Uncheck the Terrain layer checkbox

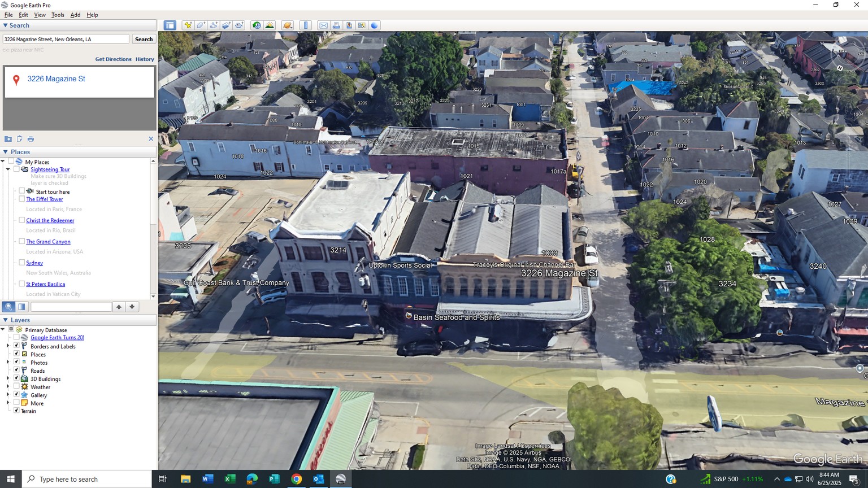click(x=16, y=411)
